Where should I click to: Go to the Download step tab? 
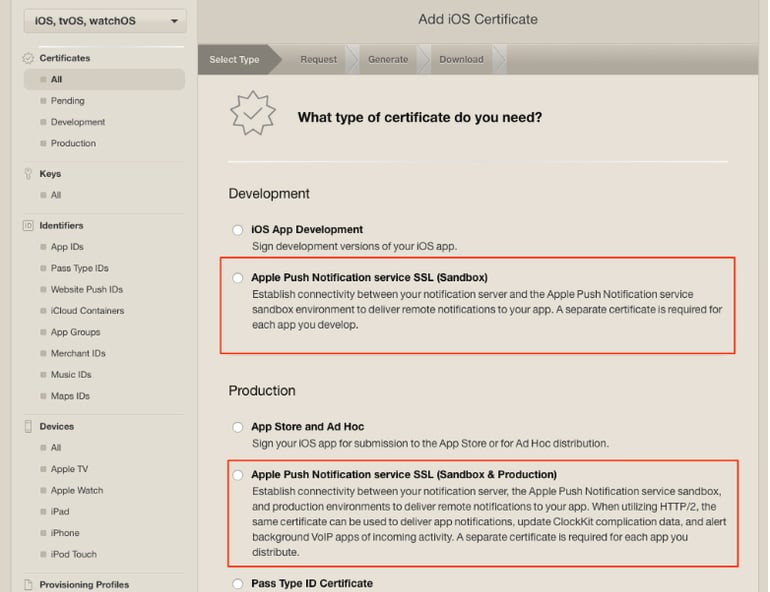(461, 60)
